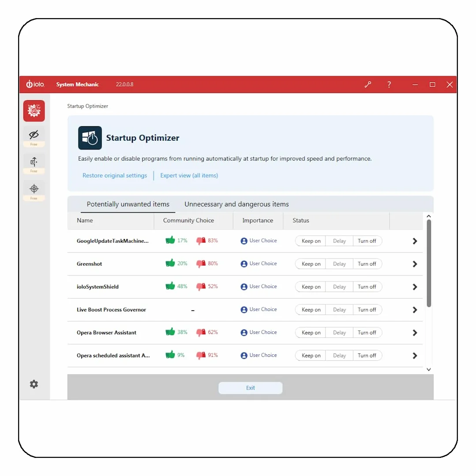Switch to Unnecessary and dangerous items tab
The width and height of the screenshot is (476, 476).
(x=236, y=204)
